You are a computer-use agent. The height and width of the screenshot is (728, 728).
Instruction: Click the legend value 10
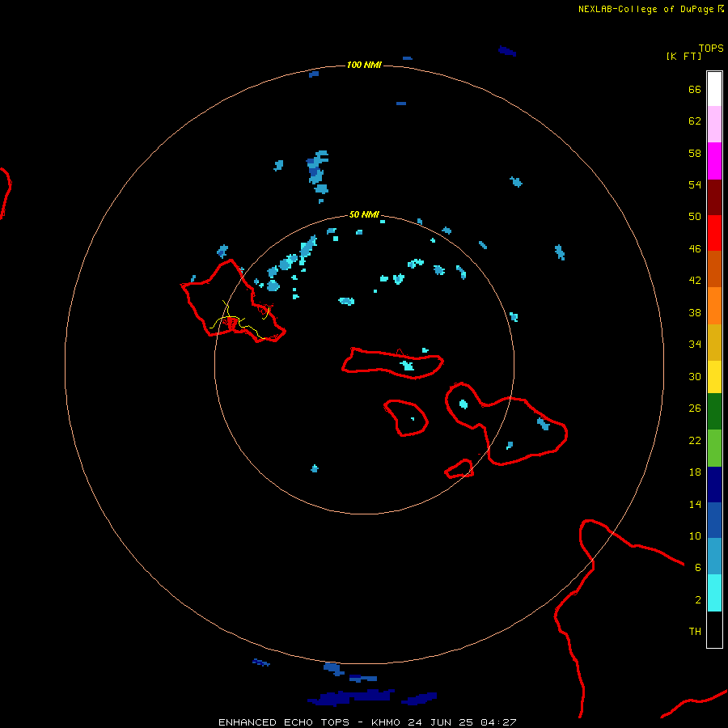coord(695,535)
